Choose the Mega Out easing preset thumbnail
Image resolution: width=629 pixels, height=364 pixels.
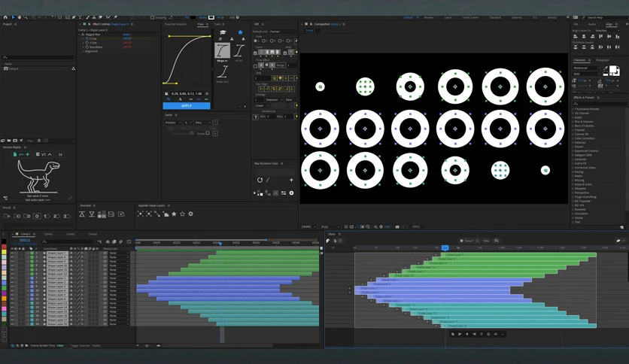pos(222,72)
